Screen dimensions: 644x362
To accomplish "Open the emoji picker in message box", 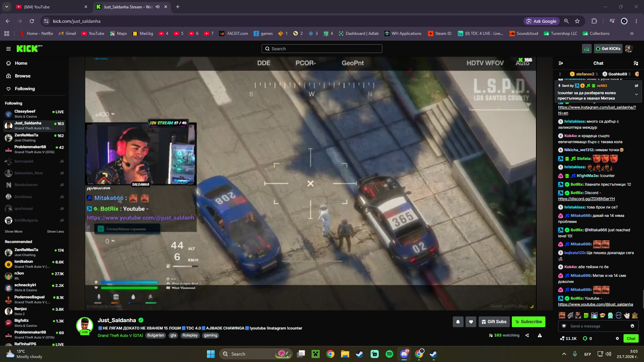I will tap(632, 326).
